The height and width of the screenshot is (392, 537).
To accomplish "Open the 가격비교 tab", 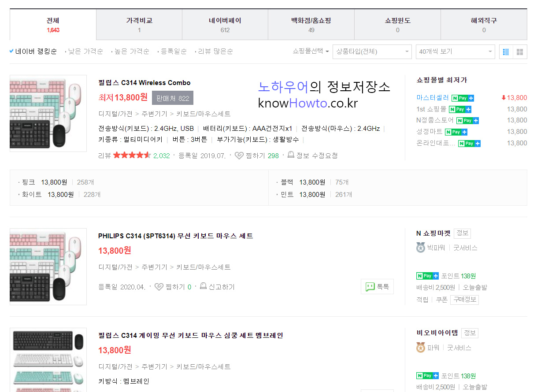I will pyautogui.click(x=139, y=25).
